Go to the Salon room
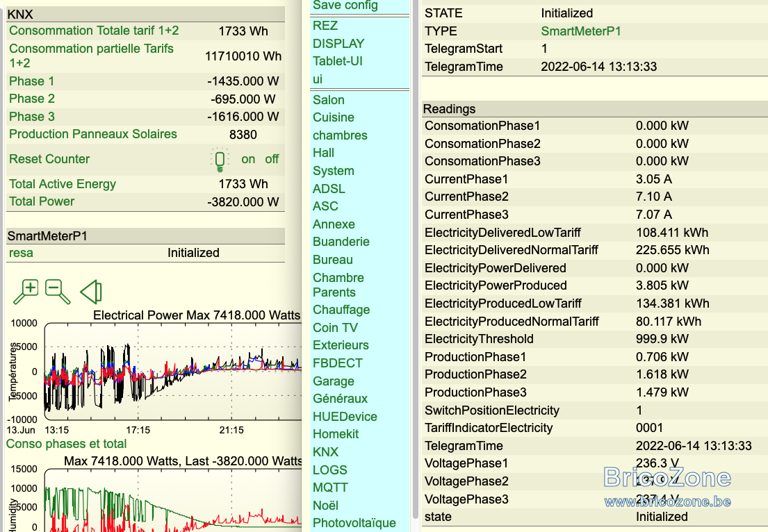The image size is (768, 532). tap(329, 100)
